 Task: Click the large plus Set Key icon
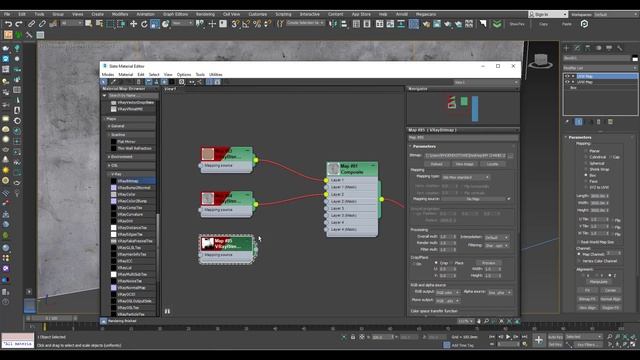[539, 340]
